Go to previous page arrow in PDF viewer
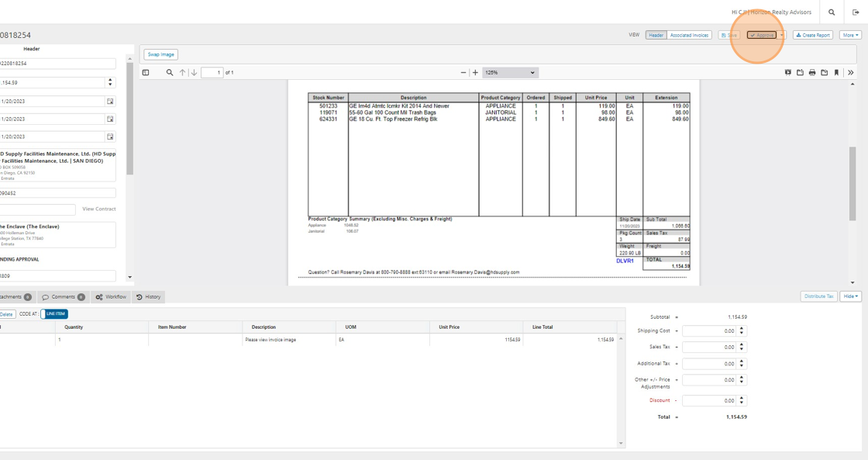This screenshot has width=868, height=460. coord(182,73)
